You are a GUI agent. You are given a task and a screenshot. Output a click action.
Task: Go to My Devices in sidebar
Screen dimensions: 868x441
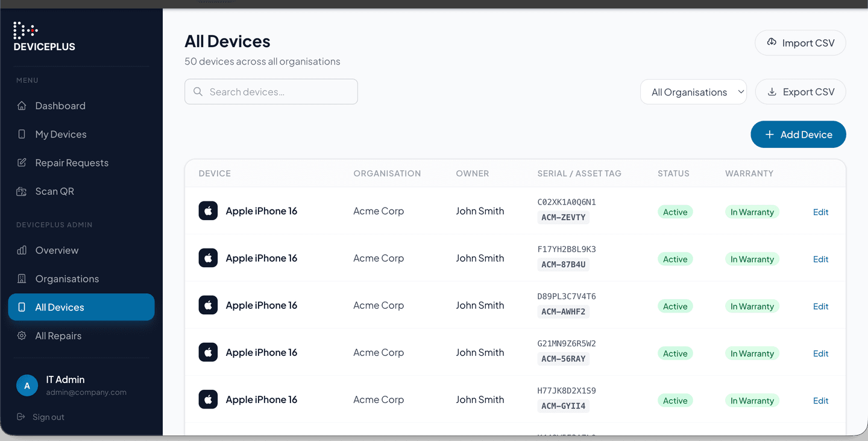point(81,134)
